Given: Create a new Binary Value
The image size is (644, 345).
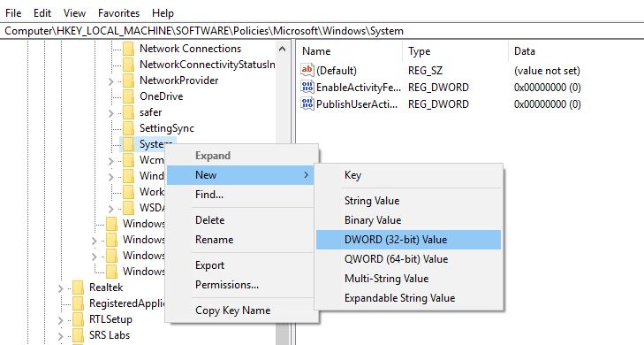Looking at the screenshot, I should point(409,220).
